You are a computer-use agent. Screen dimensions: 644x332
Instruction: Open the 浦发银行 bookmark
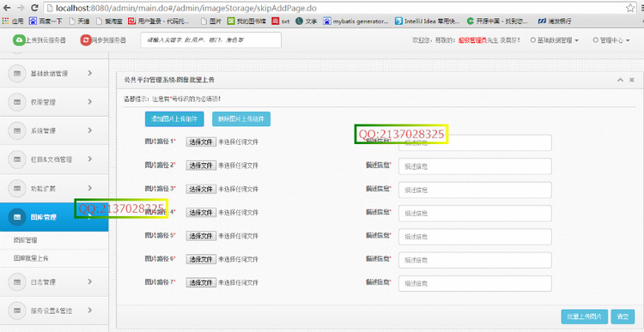coord(555,21)
